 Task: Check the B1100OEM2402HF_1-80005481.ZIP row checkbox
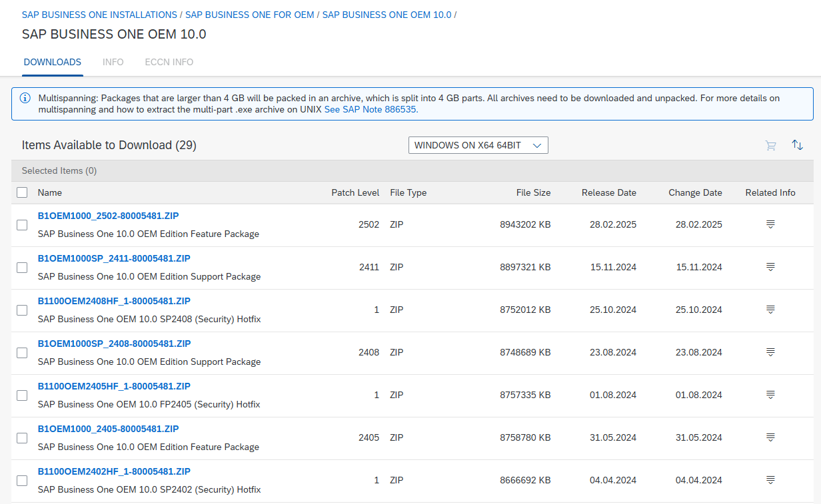click(x=22, y=481)
